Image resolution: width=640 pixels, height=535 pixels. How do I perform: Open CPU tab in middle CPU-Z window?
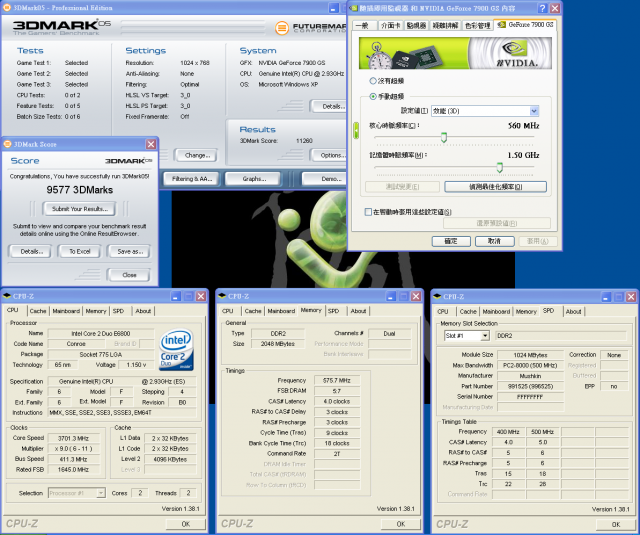tap(228, 311)
